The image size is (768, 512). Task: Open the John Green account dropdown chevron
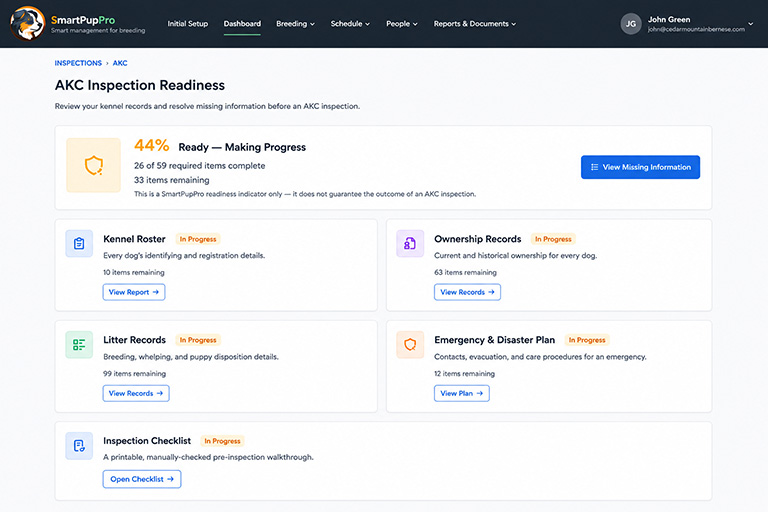750,24
